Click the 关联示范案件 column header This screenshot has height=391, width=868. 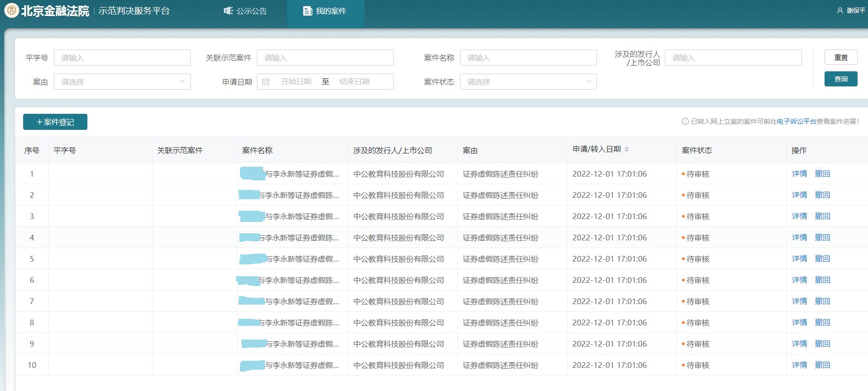click(x=180, y=150)
